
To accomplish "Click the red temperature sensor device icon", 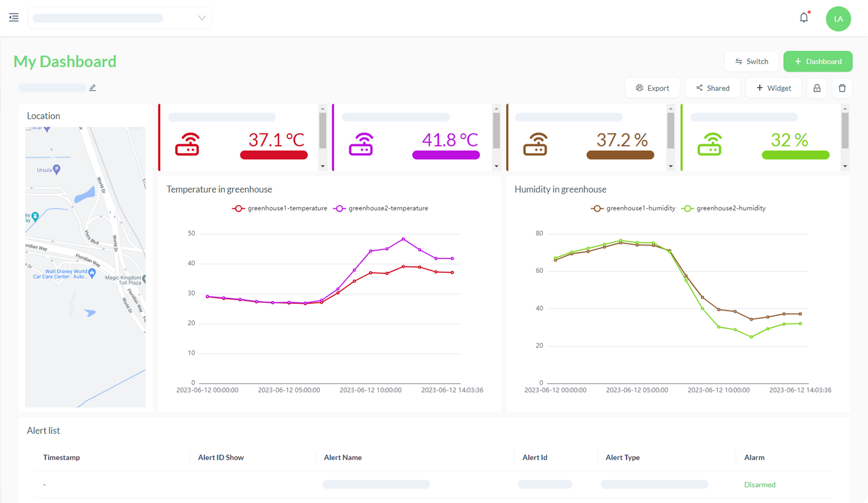I will coord(187,144).
